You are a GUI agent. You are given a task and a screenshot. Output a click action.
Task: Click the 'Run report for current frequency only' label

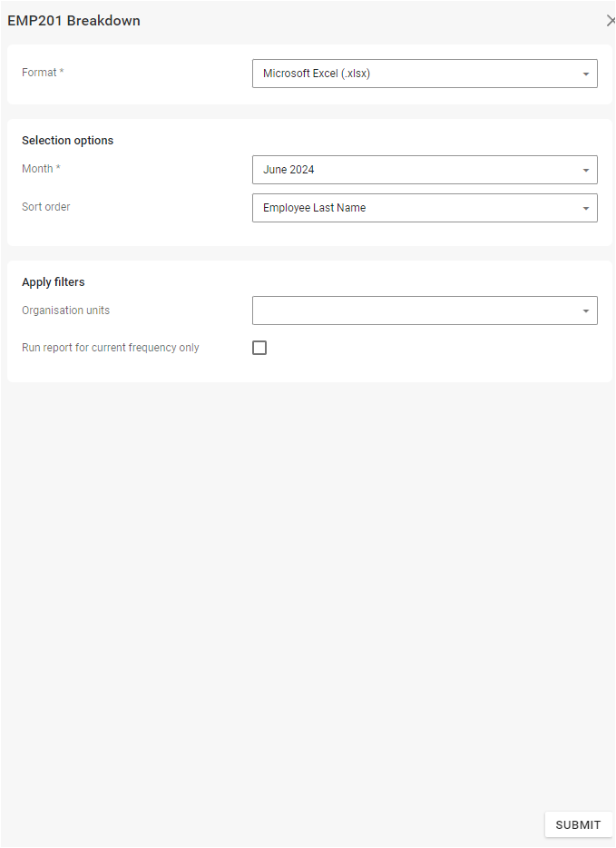point(111,348)
